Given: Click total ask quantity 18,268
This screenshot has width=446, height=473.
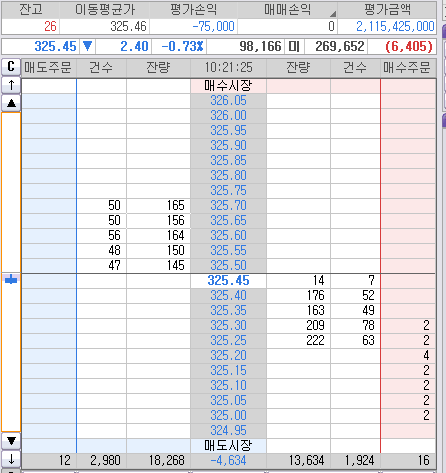Looking at the screenshot, I should [x=158, y=461].
